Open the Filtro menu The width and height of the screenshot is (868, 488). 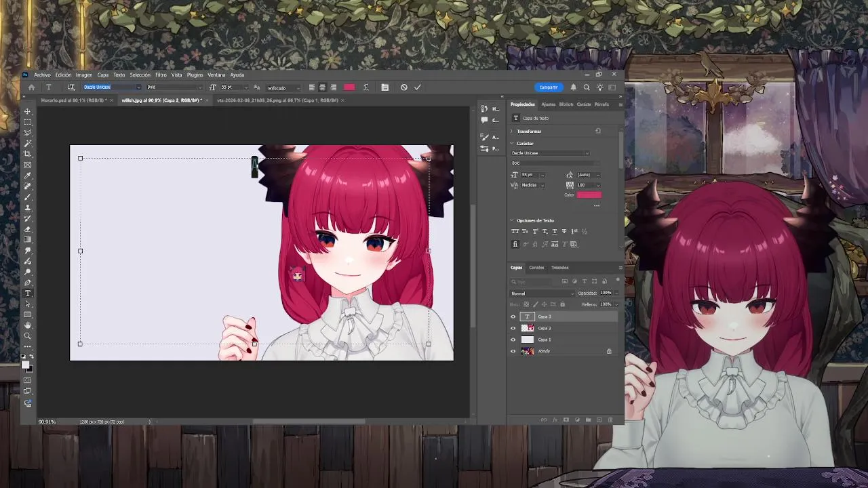coord(161,75)
